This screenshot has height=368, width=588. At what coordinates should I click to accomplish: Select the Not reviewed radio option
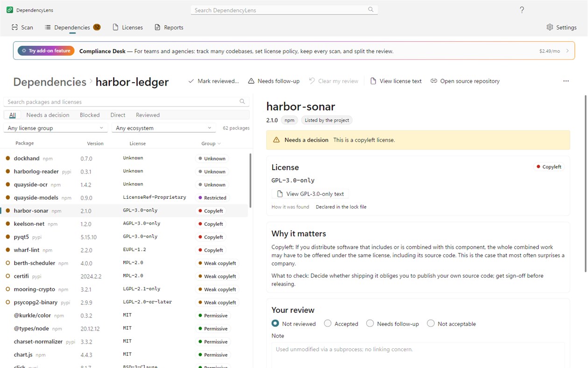276,324
